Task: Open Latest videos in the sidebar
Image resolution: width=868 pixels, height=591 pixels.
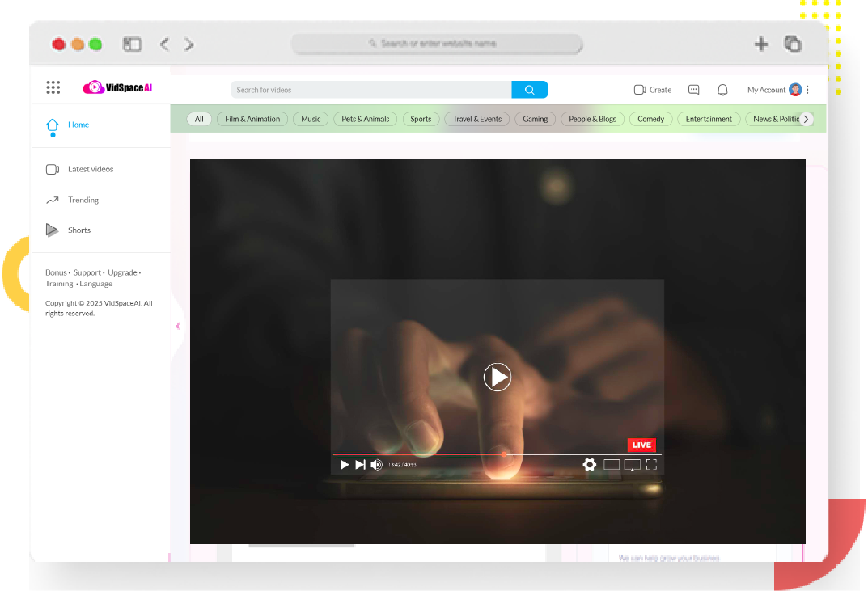Action: [x=91, y=169]
